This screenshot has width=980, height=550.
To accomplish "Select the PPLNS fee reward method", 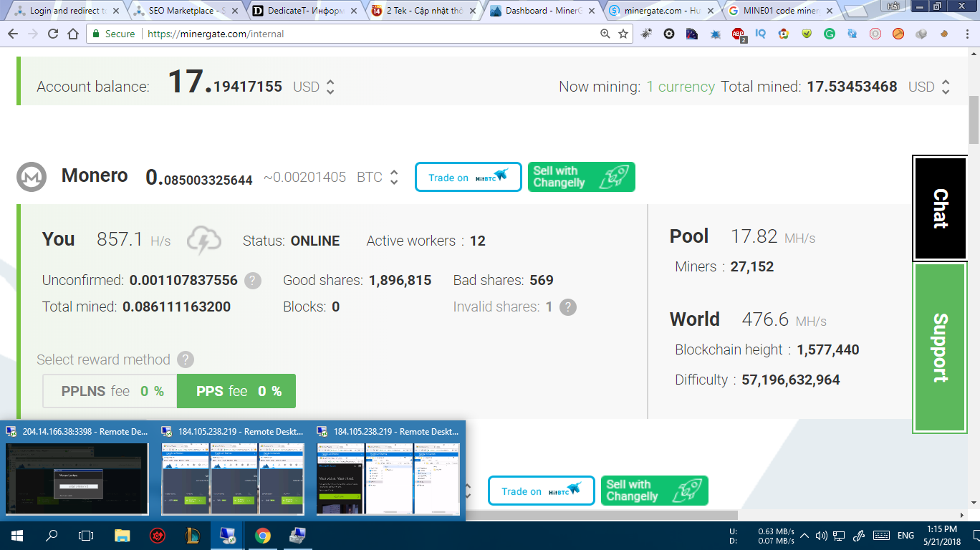I will [x=110, y=391].
